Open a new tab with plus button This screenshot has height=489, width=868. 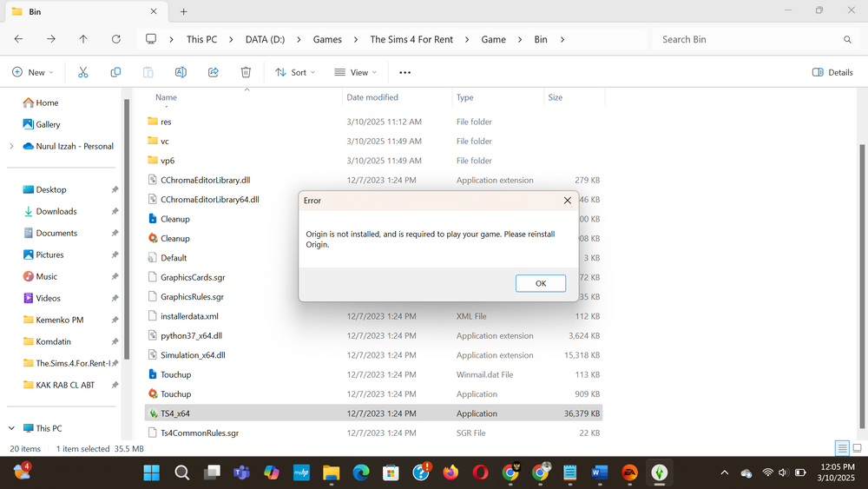click(184, 11)
